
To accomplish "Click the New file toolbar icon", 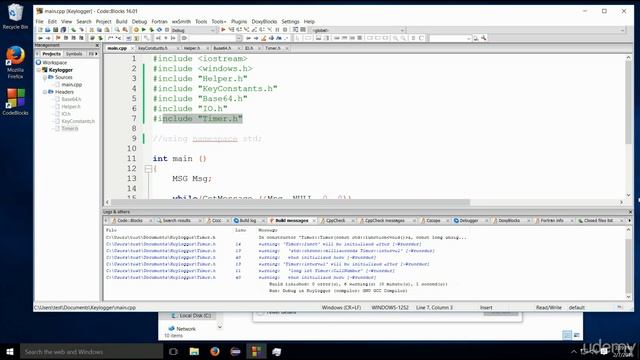I will [x=40, y=30].
